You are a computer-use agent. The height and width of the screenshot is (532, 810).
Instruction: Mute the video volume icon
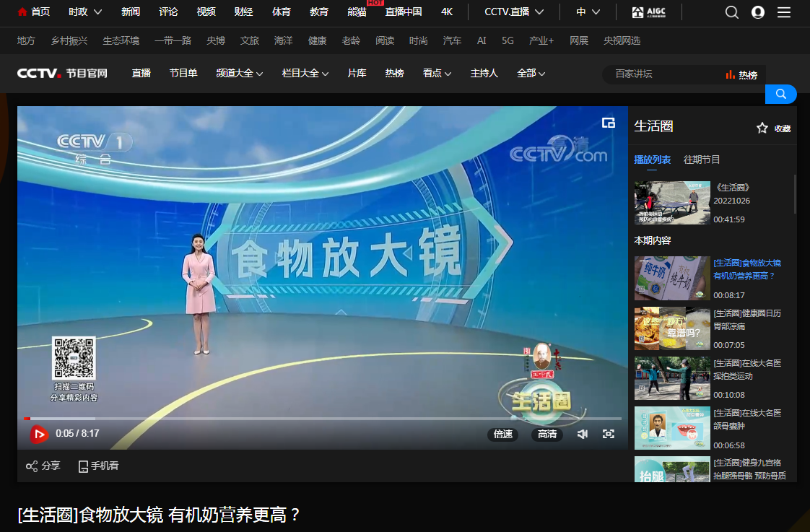(582, 434)
